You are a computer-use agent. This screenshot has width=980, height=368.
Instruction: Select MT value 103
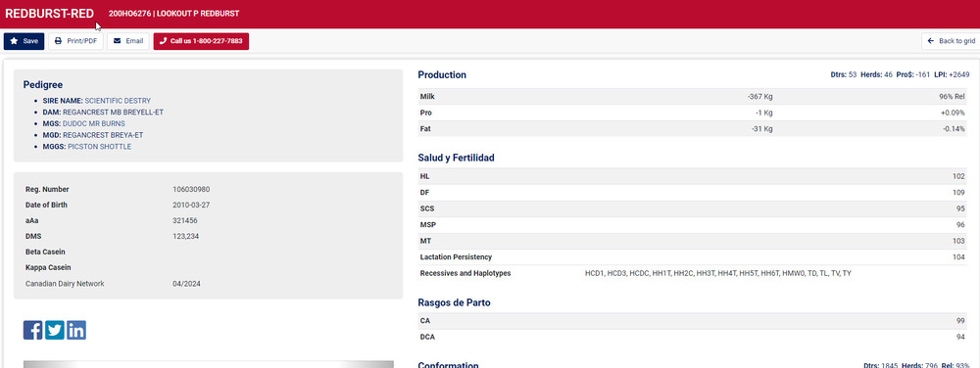(x=959, y=241)
